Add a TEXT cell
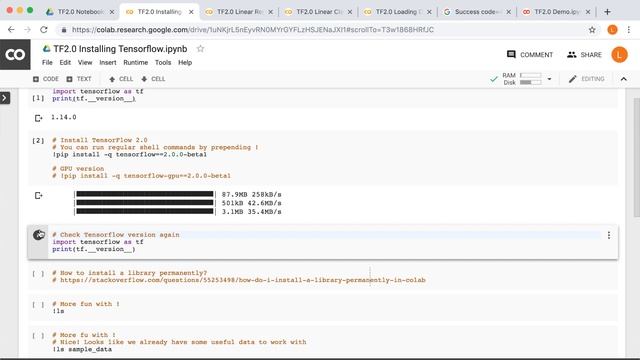 (x=79, y=79)
